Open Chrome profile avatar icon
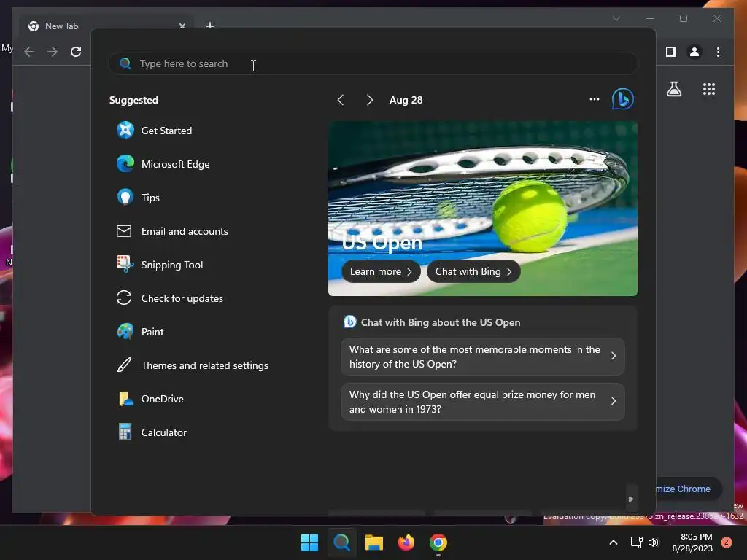Viewport: 747px width, 560px height. point(694,52)
